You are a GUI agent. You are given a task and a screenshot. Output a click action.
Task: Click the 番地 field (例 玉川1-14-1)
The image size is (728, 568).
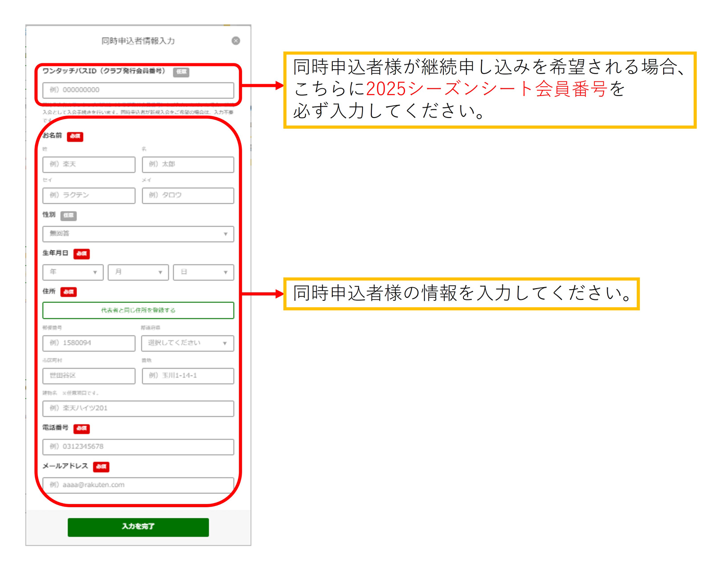coord(188,375)
